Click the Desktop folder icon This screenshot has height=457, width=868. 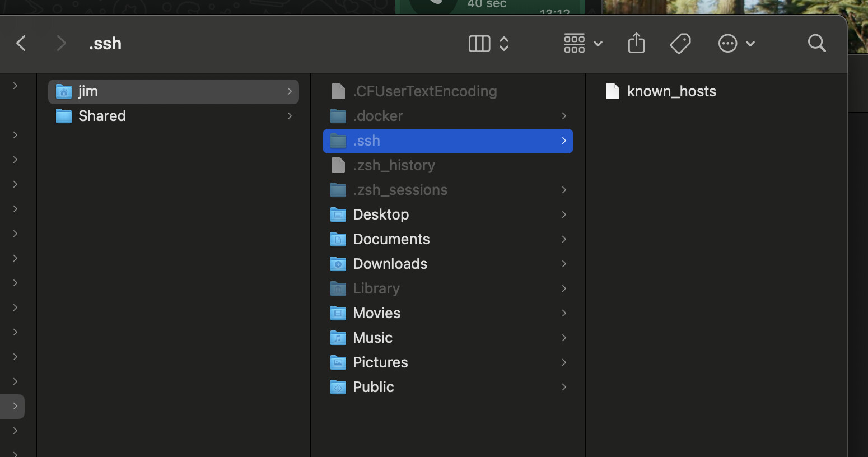click(338, 214)
